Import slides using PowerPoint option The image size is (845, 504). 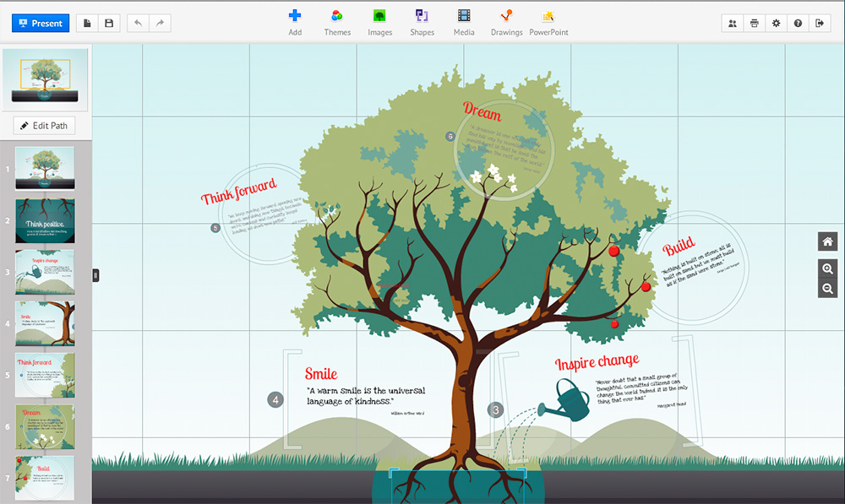coord(548,21)
